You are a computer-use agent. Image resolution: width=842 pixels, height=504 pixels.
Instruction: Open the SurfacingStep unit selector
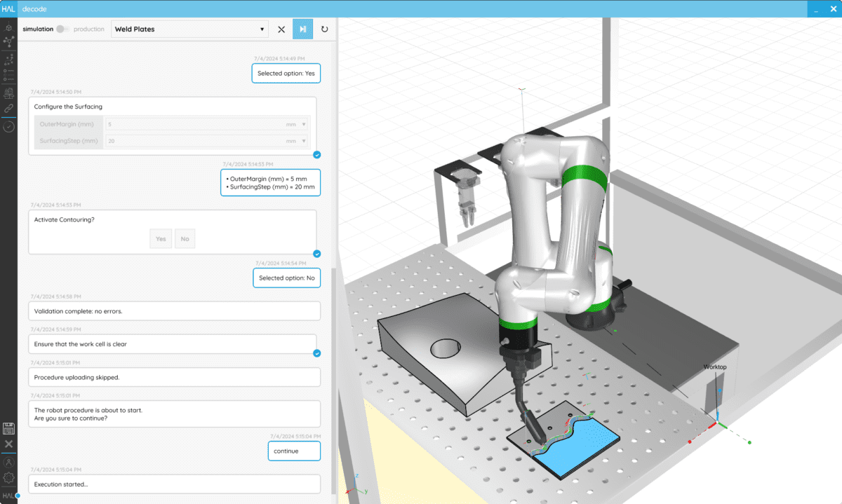point(303,140)
